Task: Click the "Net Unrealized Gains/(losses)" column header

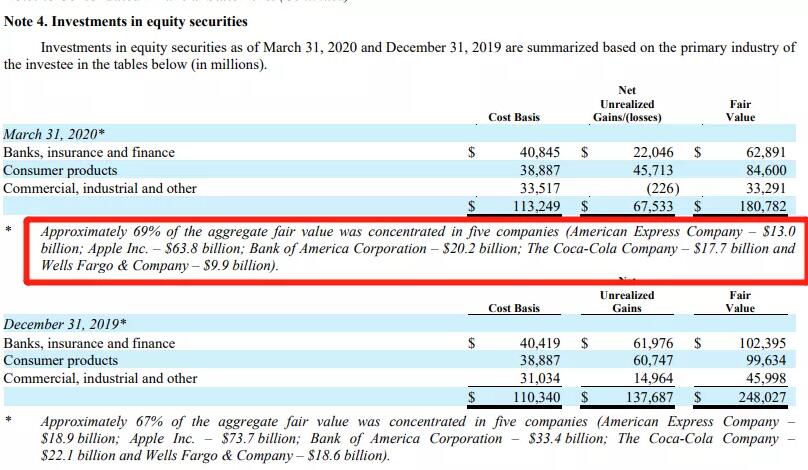Action: coord(627,104)
